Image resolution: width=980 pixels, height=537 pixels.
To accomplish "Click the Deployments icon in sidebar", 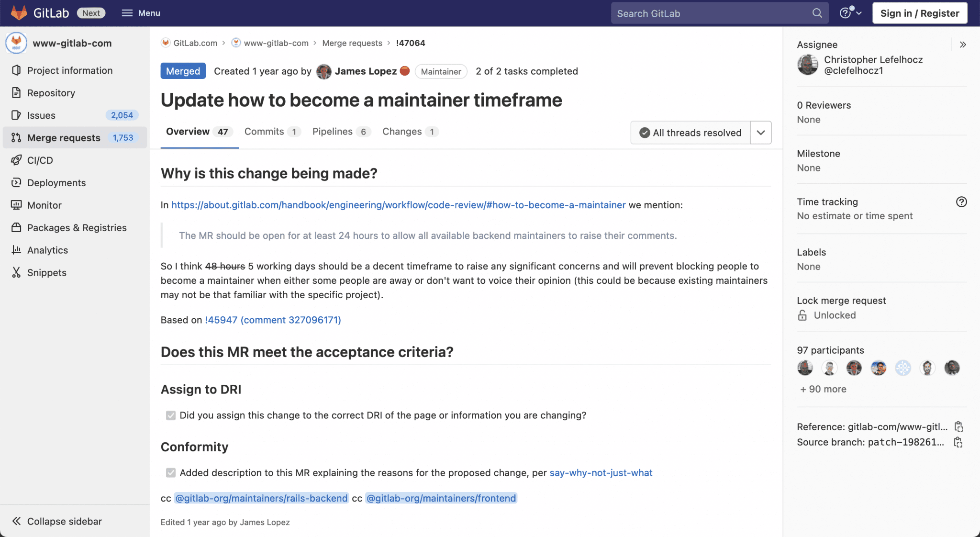I will (x=16, y=183).
